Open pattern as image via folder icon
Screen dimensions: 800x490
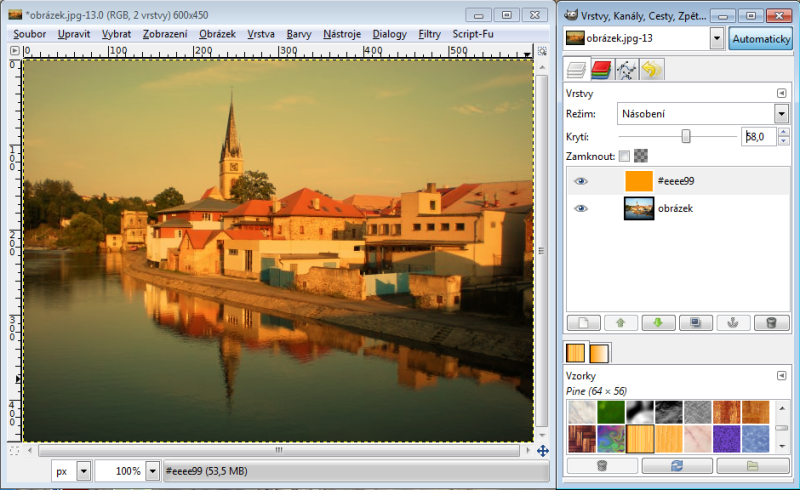pos(752,465)
